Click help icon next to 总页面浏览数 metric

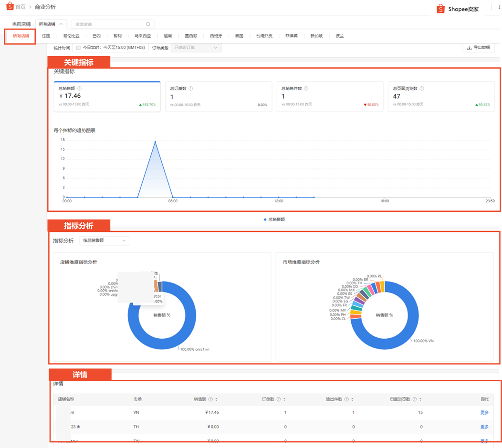pyautogui.click(x=422, y=88)
